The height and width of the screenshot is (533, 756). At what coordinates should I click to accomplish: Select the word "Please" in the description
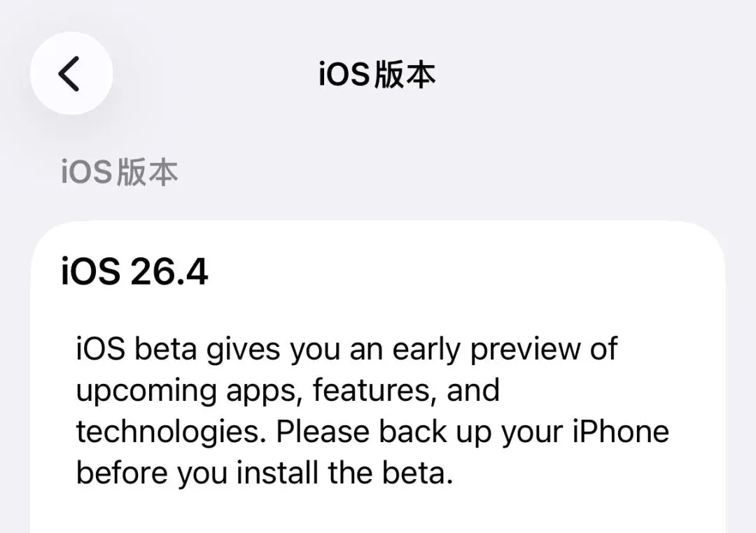tap(323, 432)
